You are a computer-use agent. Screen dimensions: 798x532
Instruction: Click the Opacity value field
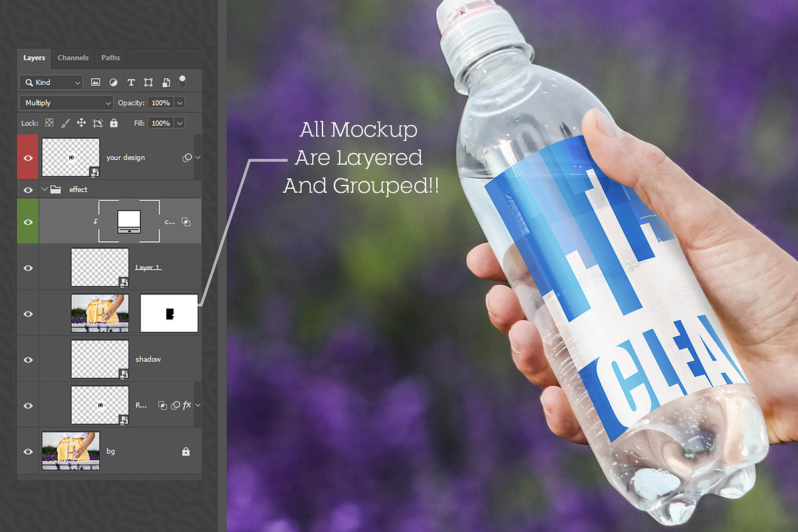coord(160,103)
